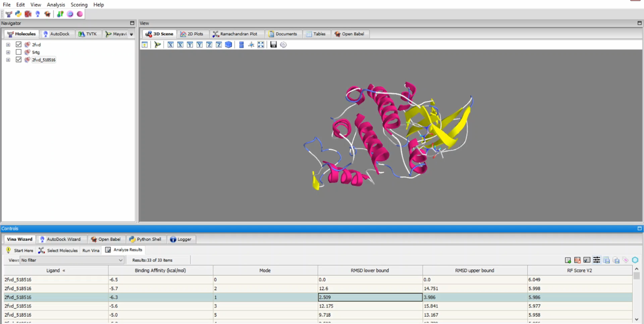Click the save table as CSV icon

coord(606,260)
